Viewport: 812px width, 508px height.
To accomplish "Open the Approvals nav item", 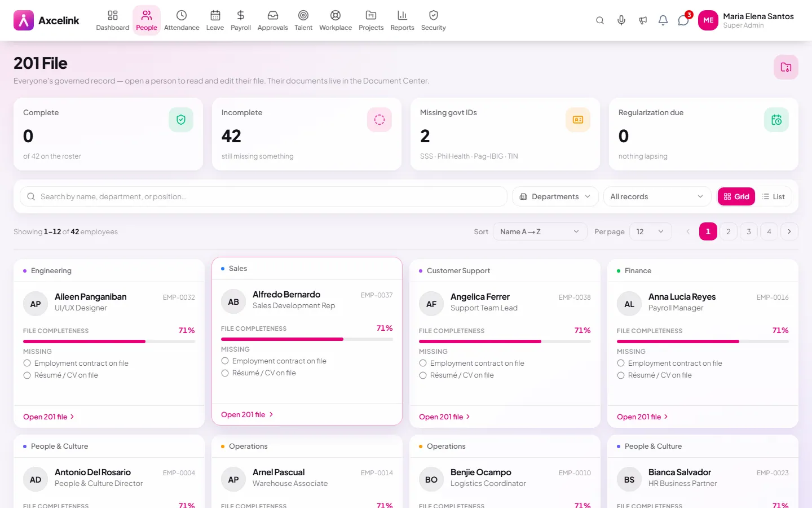I will [272, 20].
